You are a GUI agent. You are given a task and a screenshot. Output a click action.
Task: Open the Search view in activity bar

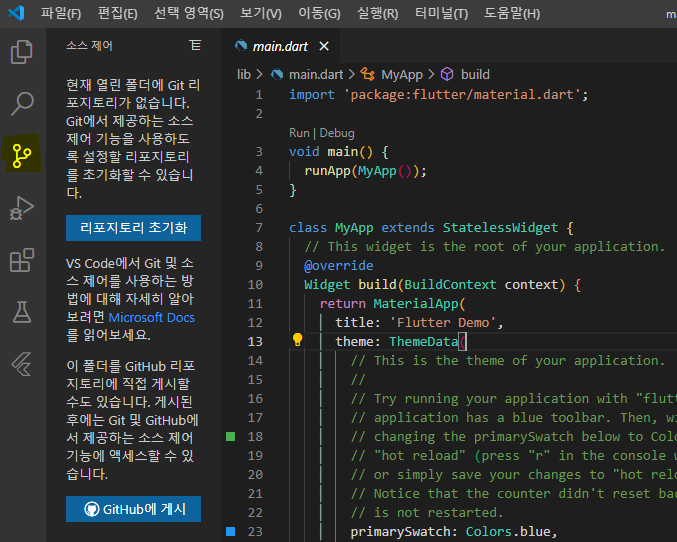tap(22, 104)
